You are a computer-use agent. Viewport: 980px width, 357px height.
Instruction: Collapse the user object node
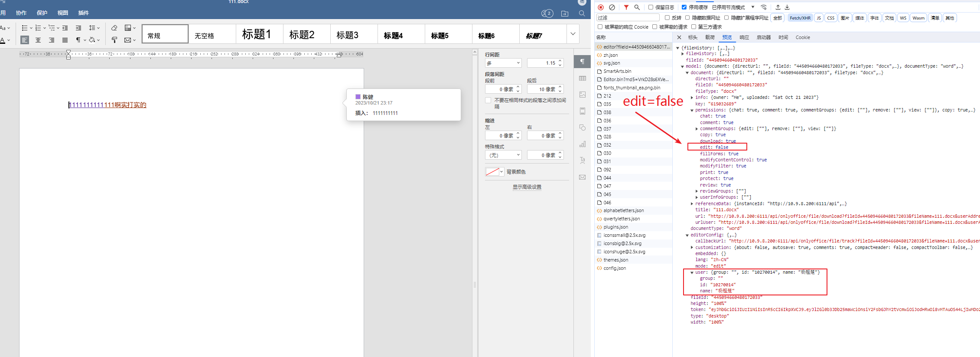tap(692, 272)
